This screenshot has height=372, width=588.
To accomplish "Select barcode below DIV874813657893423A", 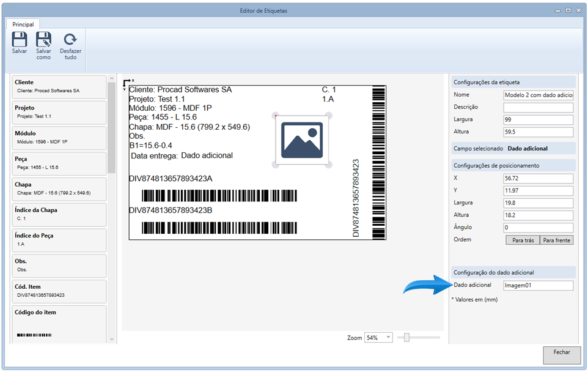I will [x=219, y=196].
